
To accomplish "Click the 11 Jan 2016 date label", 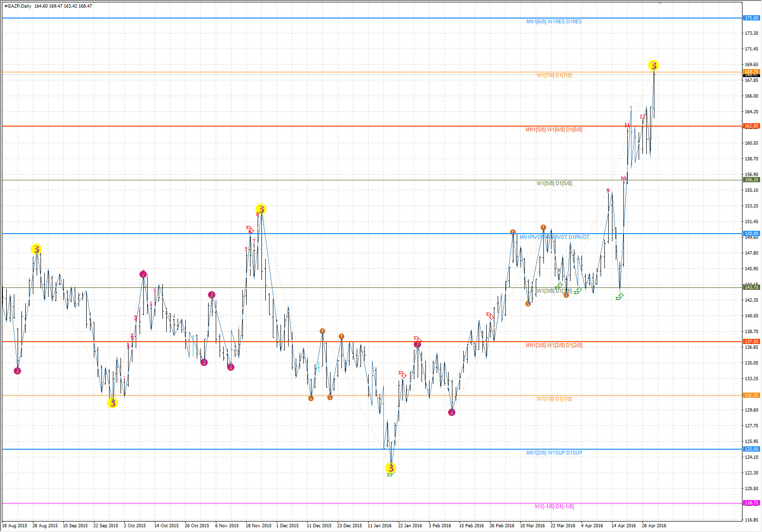I will [380, 526].
